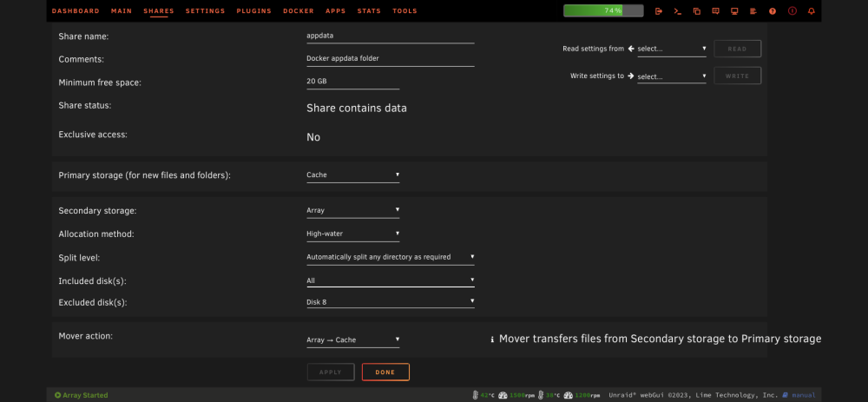The width and height of the screenshot is (868, 402).
Task: Open the notifications bell icon
Action: (812, 11)
